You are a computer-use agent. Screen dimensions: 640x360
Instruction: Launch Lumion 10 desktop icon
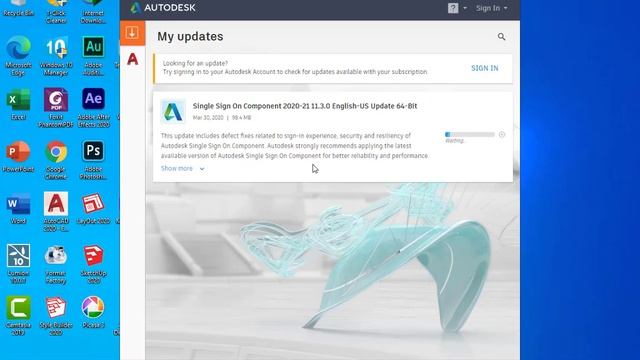pos(18,264)
